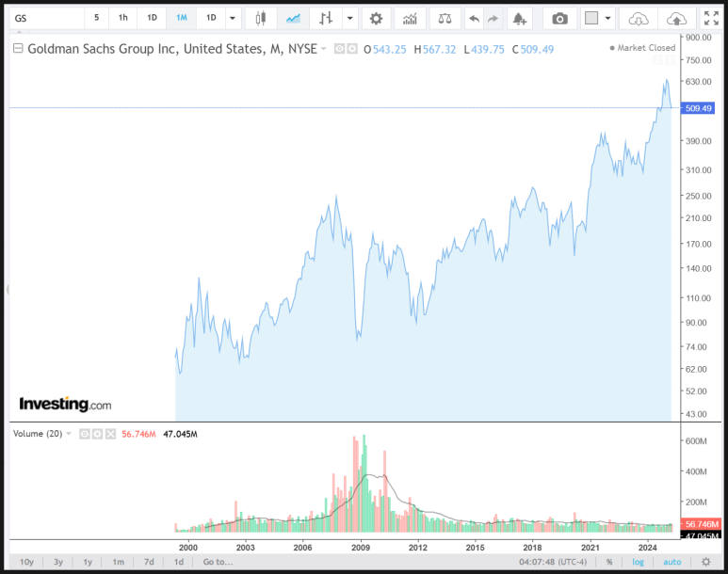The image size is (728, 574).
Task: Open layout dropdown arrow beside square
Action: coord(607,19)
